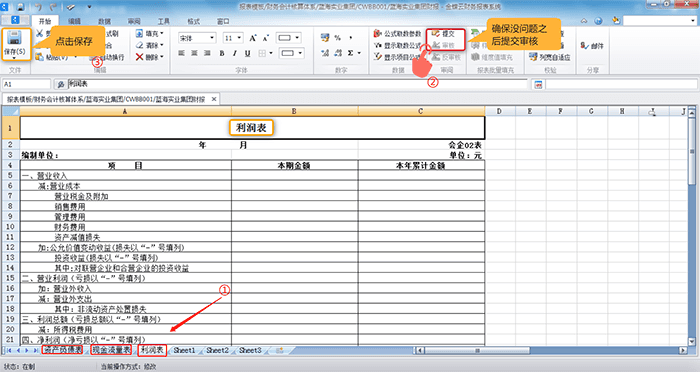The height and width of the screenshot is (372, 700).
Task: Click the Paste (粘贴) icon
Action: [x=40, y=57]
